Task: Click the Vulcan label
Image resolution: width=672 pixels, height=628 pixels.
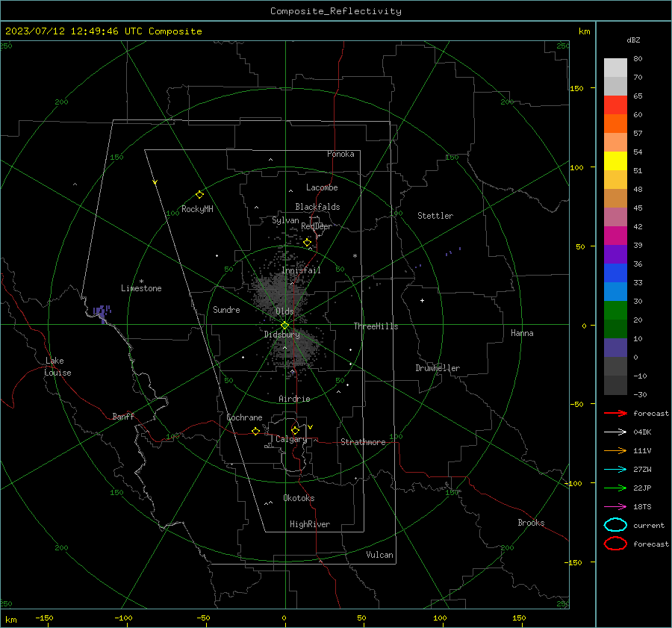Action: coord(379,555)
